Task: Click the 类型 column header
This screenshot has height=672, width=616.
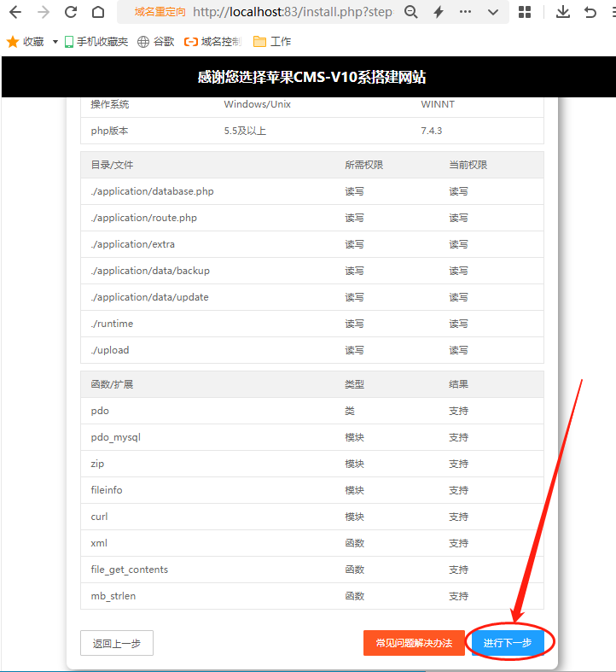Action: (354, 384)
